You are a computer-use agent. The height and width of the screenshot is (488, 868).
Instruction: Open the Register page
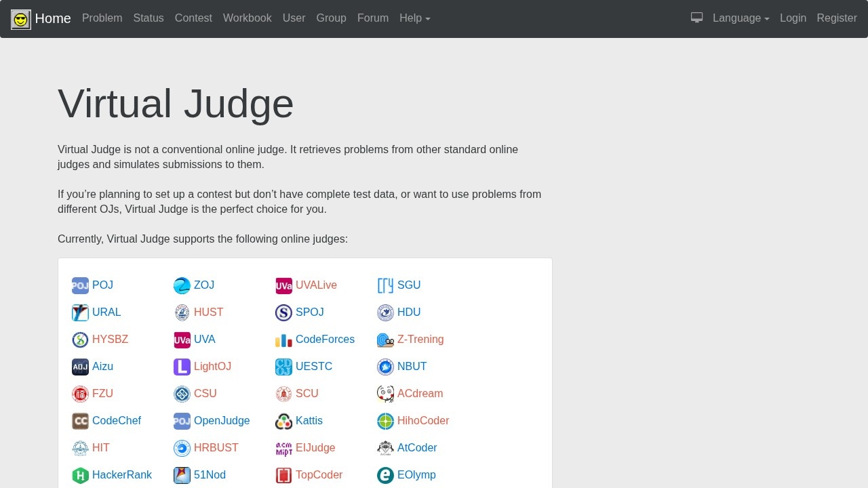[836, 18]
